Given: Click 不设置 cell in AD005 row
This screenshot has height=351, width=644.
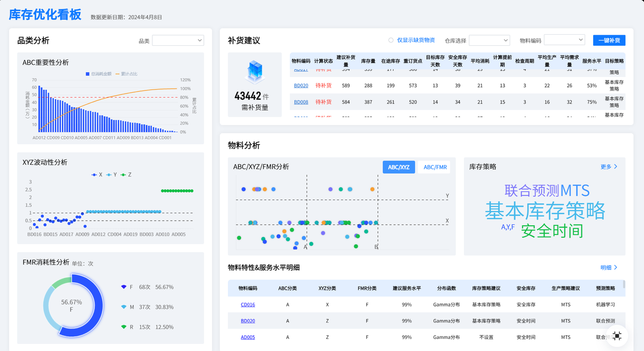Looking at the screenshot, I should pos(486,337).
